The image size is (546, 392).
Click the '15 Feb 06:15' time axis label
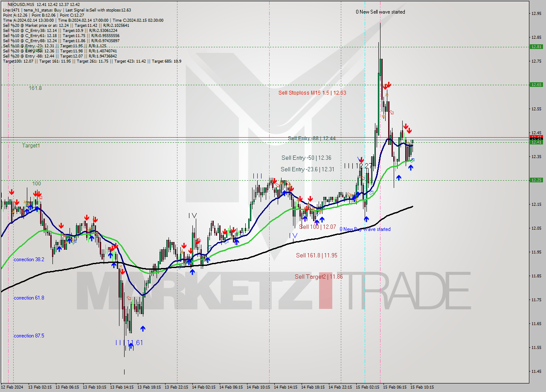(395, 387)
